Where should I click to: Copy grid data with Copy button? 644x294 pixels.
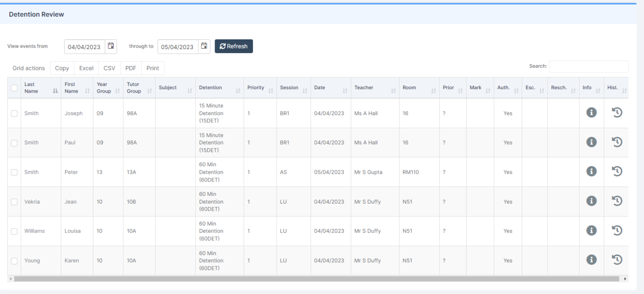[x=62, y=68]
